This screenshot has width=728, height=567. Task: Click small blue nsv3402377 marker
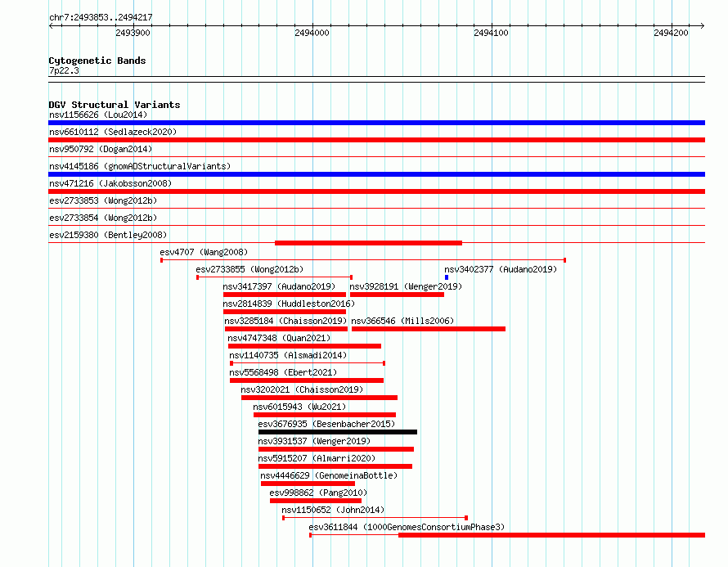[447, 277]
